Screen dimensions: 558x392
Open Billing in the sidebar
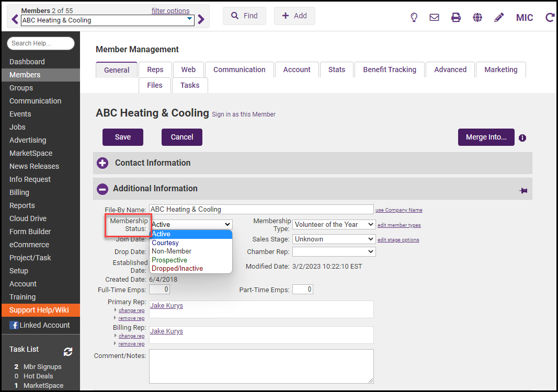click(19, 192)
